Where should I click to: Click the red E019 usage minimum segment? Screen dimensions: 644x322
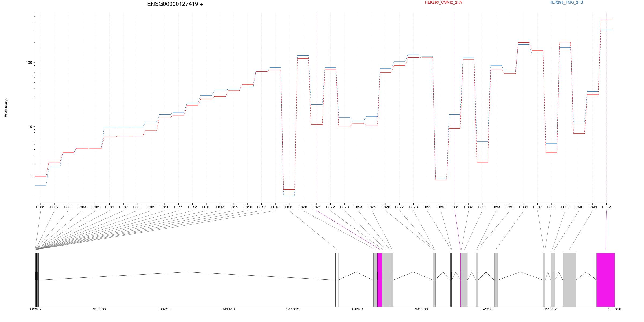coord(289,190)
